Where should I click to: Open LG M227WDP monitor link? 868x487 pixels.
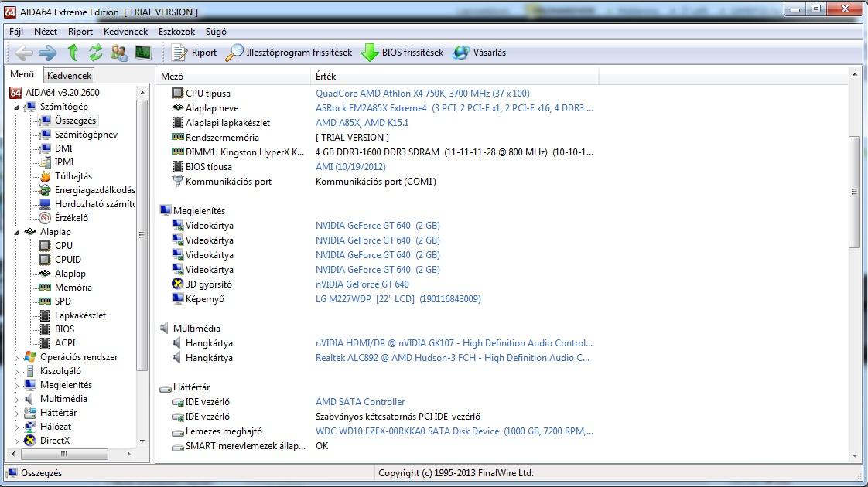point(398,299)
